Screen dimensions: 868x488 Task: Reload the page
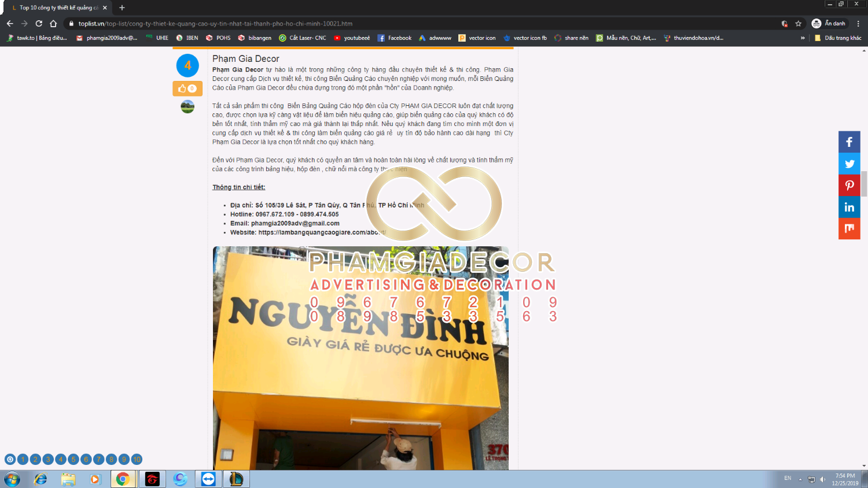(x=39, y=24)
